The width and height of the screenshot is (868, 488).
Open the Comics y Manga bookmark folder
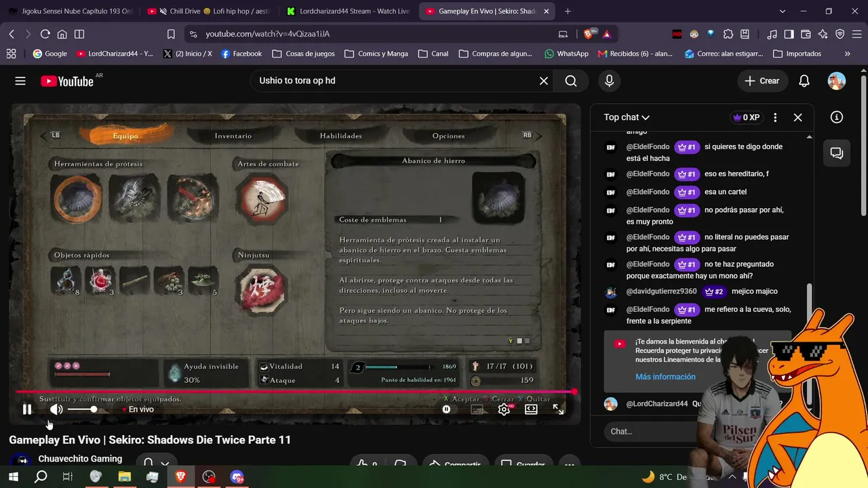(x=376, y=54)
